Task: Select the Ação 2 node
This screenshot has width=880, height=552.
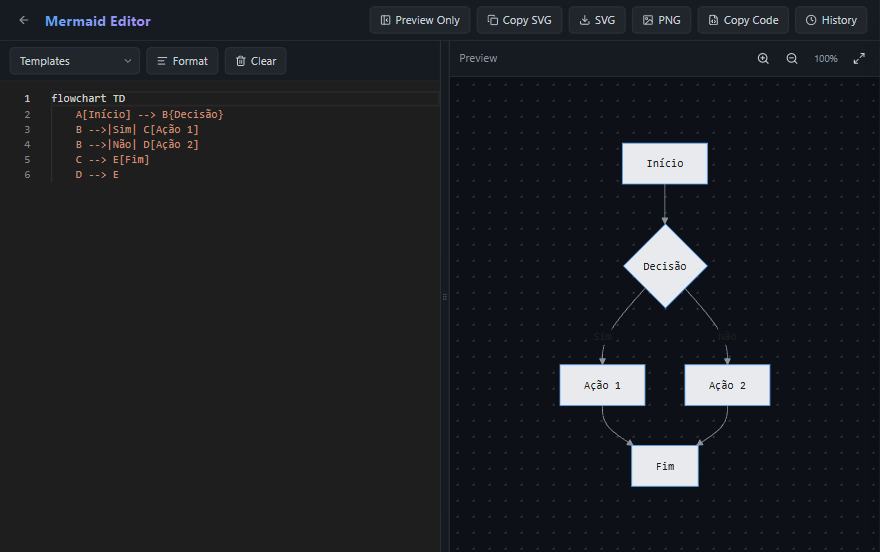Action: 727,385
